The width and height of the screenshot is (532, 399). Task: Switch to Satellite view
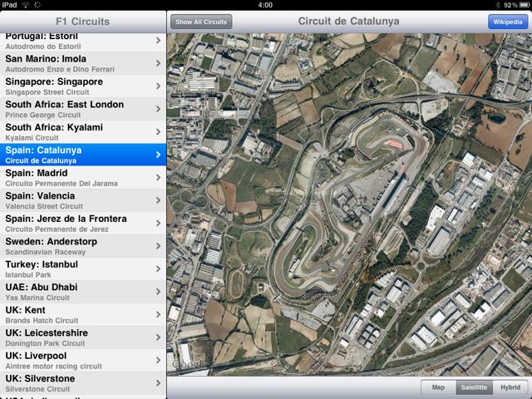(474, 387)
